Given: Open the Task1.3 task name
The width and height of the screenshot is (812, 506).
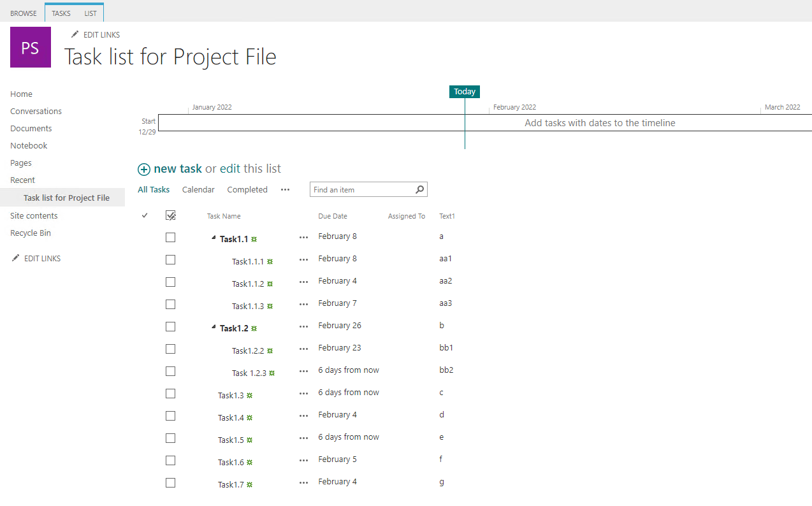Looking at the screenshot, I should pos(231,395).
